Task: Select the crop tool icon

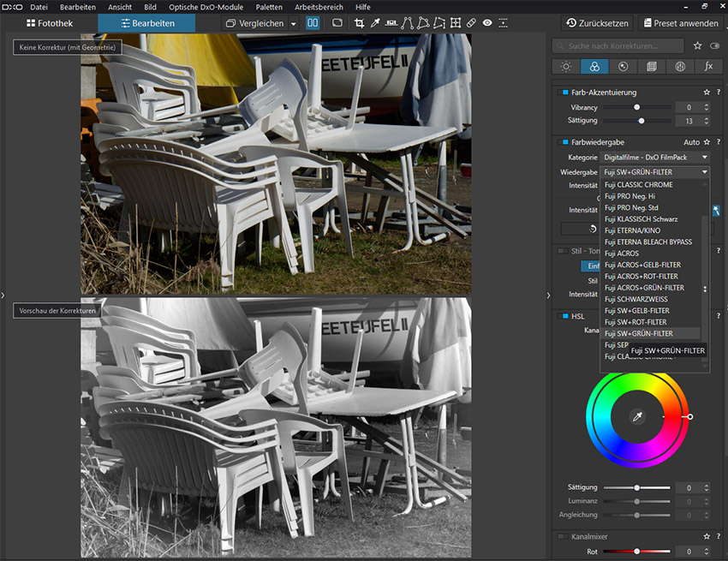Action: [360, 23]
